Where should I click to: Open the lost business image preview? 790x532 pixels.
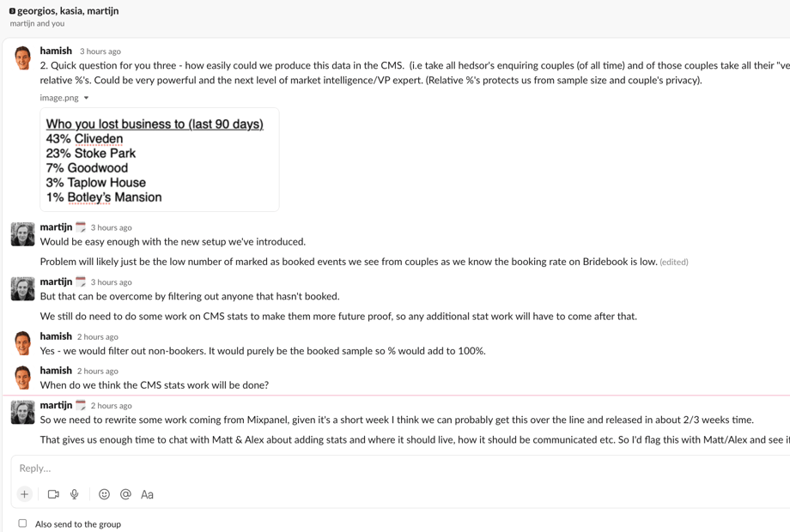tap(160, 160)
